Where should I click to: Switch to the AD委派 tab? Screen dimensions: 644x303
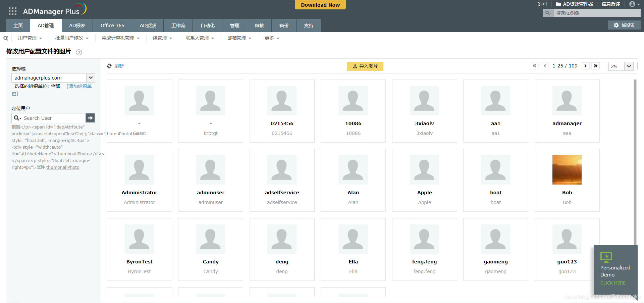point(148,26)
